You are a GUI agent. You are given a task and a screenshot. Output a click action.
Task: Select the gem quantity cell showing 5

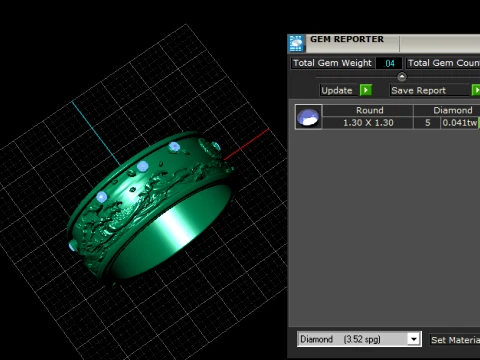click(427, 123)
